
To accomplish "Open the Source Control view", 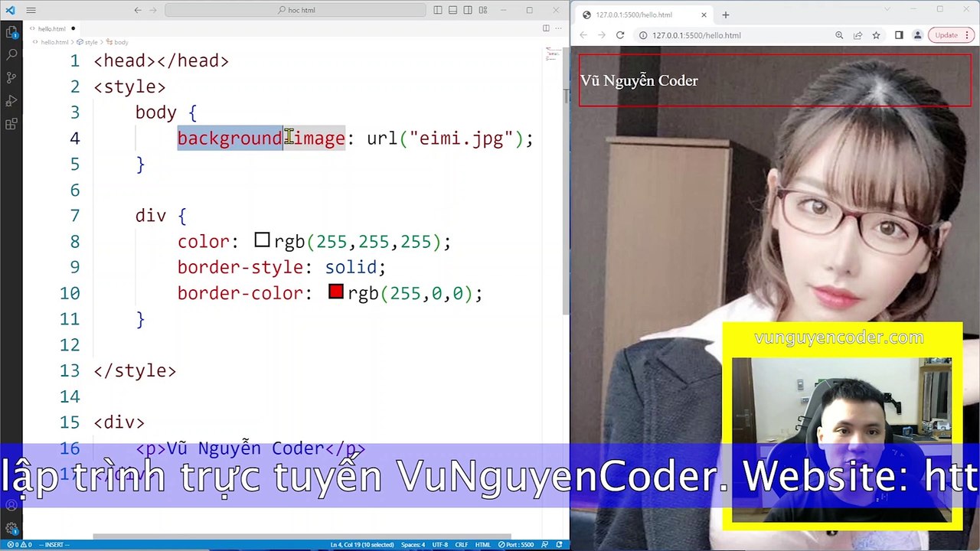I will (x=11, y=78).
